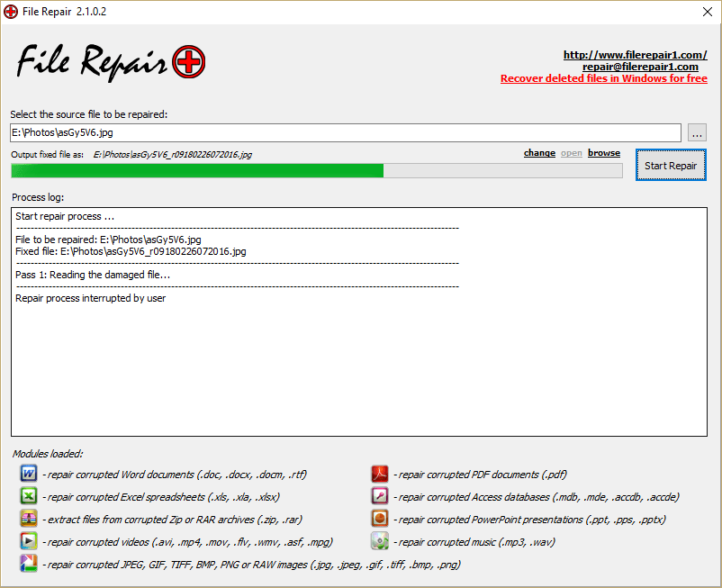Click 'repair corrupted PDF documents' text

(x=480, y=475)
